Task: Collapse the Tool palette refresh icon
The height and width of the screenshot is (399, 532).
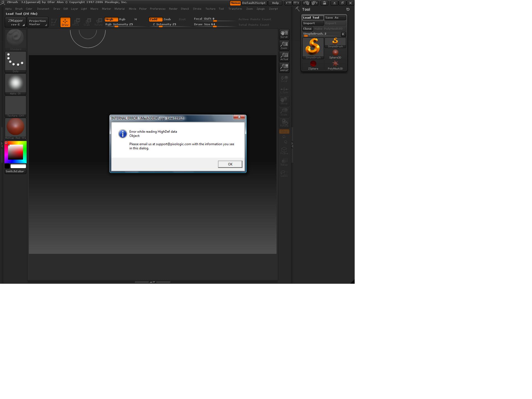Action: click(x=348, y=9)
